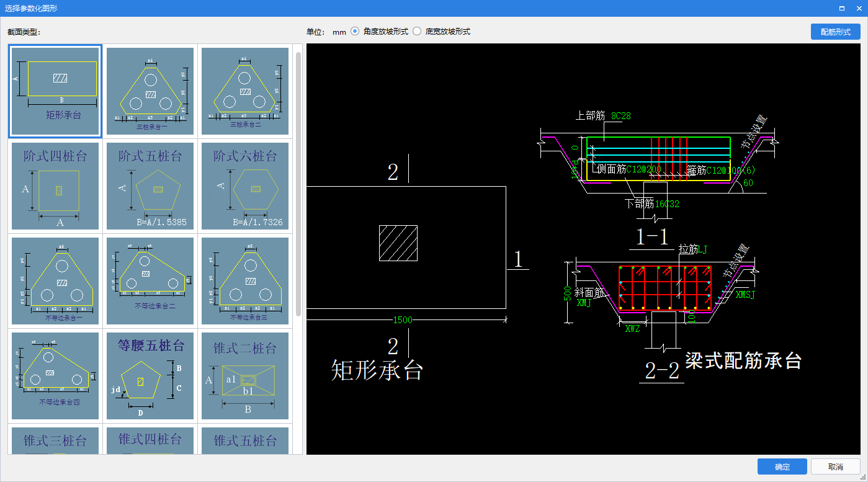This screenshot has height=482, width=868.
Task: Pick the 锥式五桩台 thumbnail
Action: click(245, 440)
